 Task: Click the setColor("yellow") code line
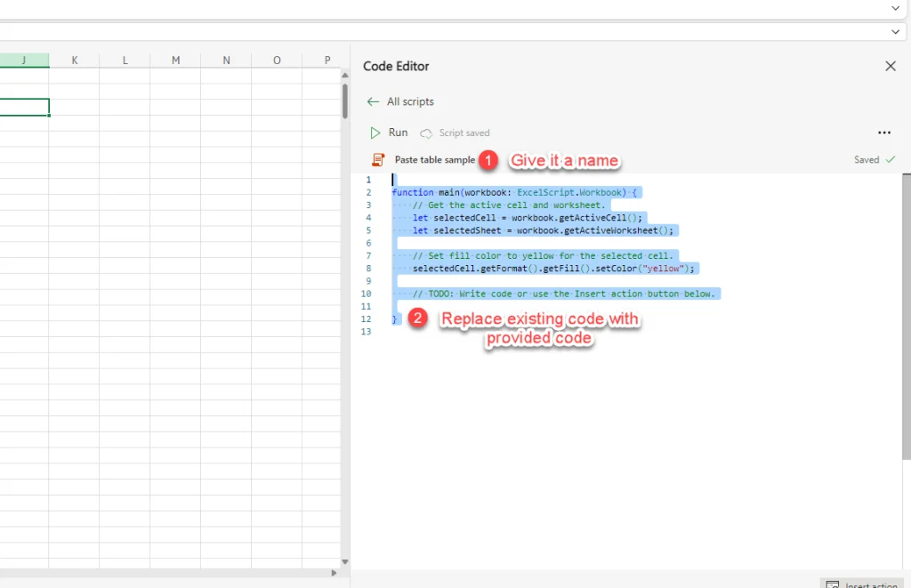[x=553, y=269]
